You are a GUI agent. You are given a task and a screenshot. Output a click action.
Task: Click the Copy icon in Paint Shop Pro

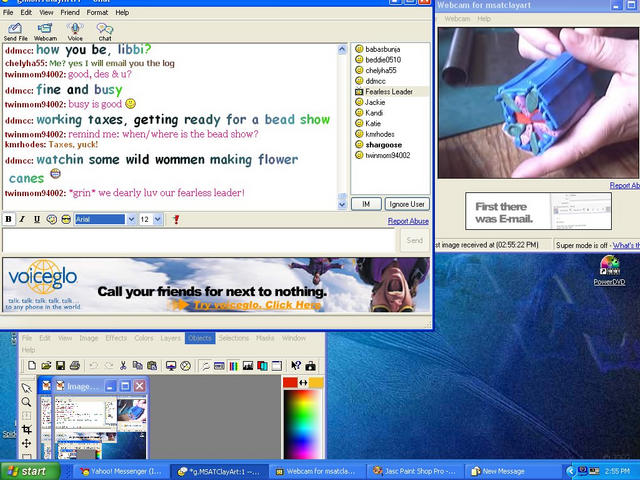click(x=138, y=366)
